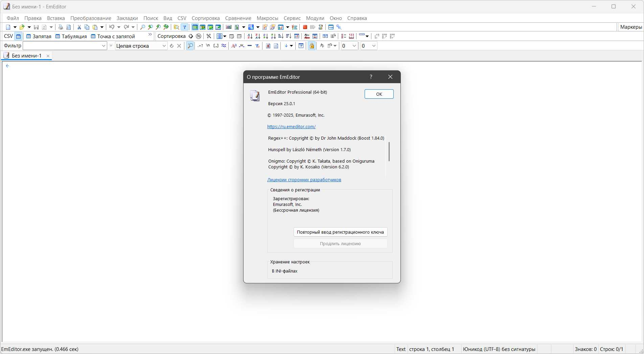
Task: Expand the Undo history dropdown arrow
Action: click(119, 27)
